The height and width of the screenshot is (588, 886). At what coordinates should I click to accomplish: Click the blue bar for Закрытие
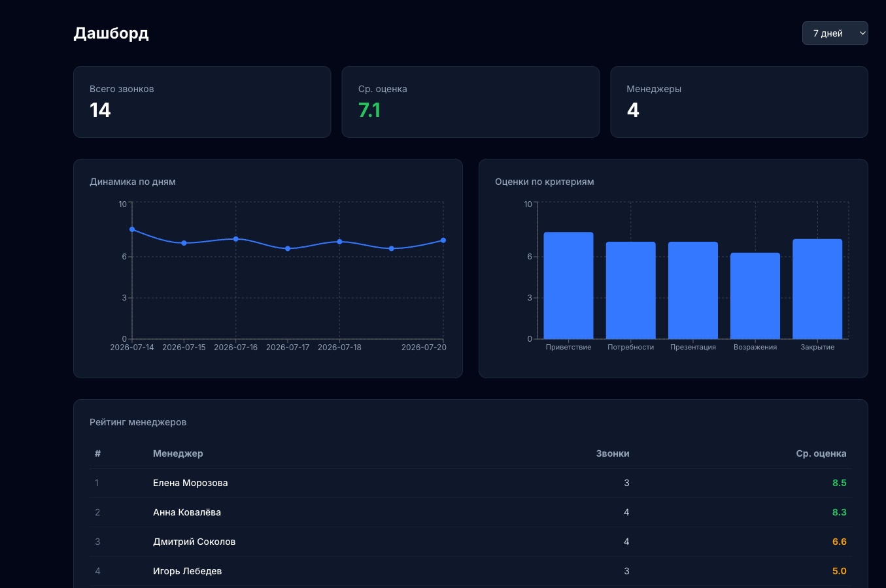[817, 289]
